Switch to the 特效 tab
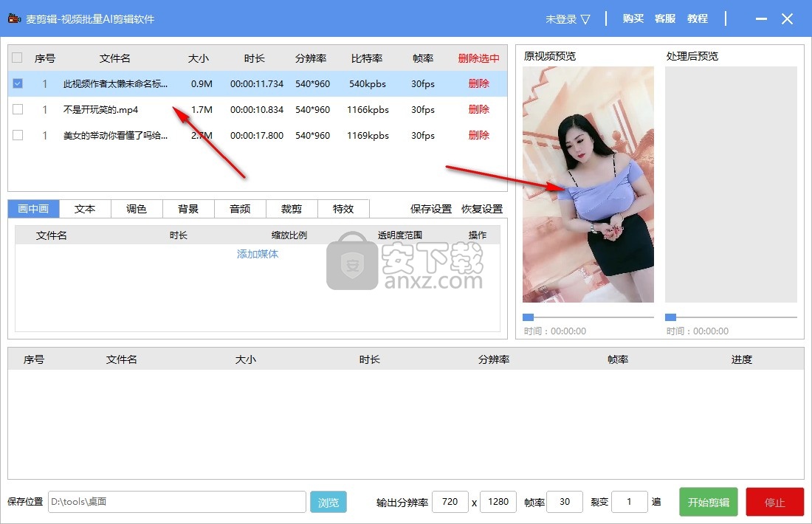This screenshot has height=524, width=812. pyautogui.click(x=343, y=209)
